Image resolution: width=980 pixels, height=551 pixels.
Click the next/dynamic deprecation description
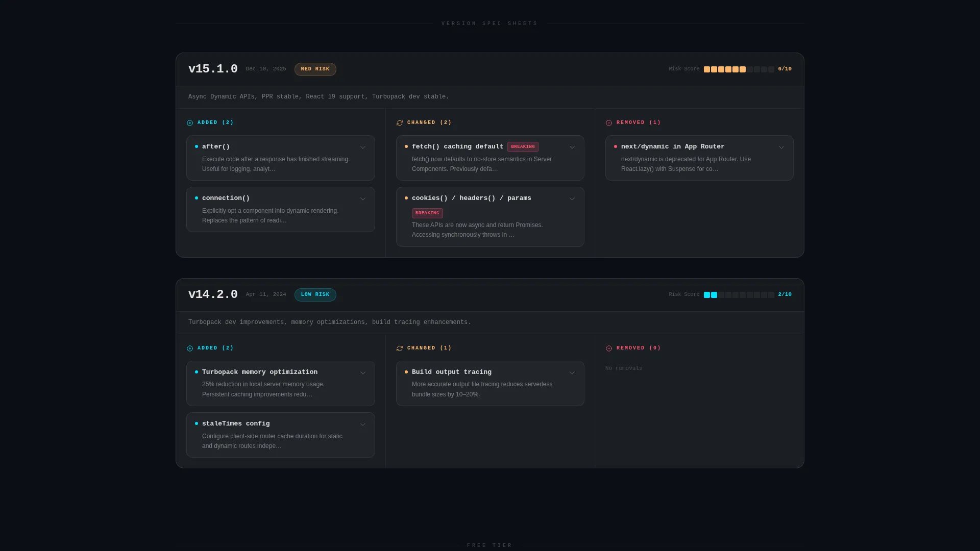coord(686,164)
